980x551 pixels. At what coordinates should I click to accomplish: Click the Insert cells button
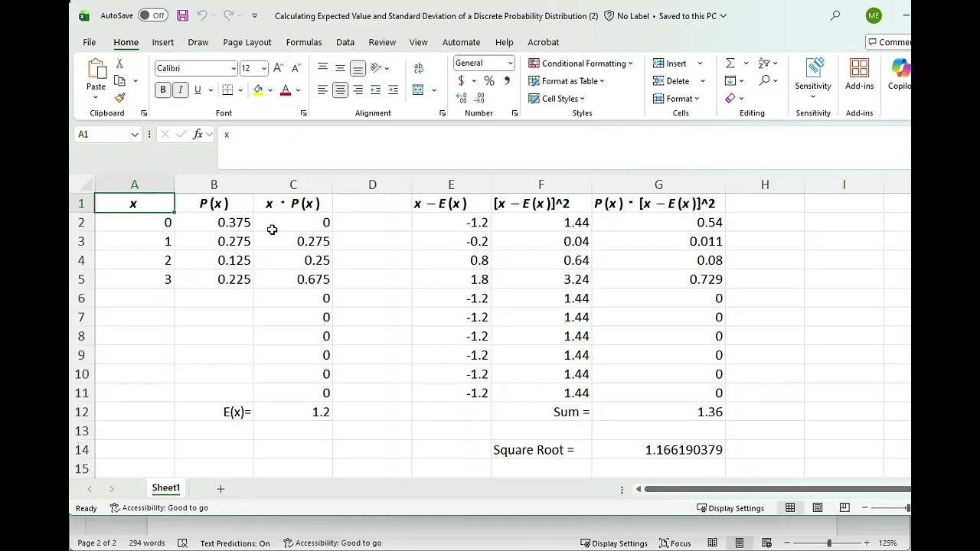click(x=670, y=64)
